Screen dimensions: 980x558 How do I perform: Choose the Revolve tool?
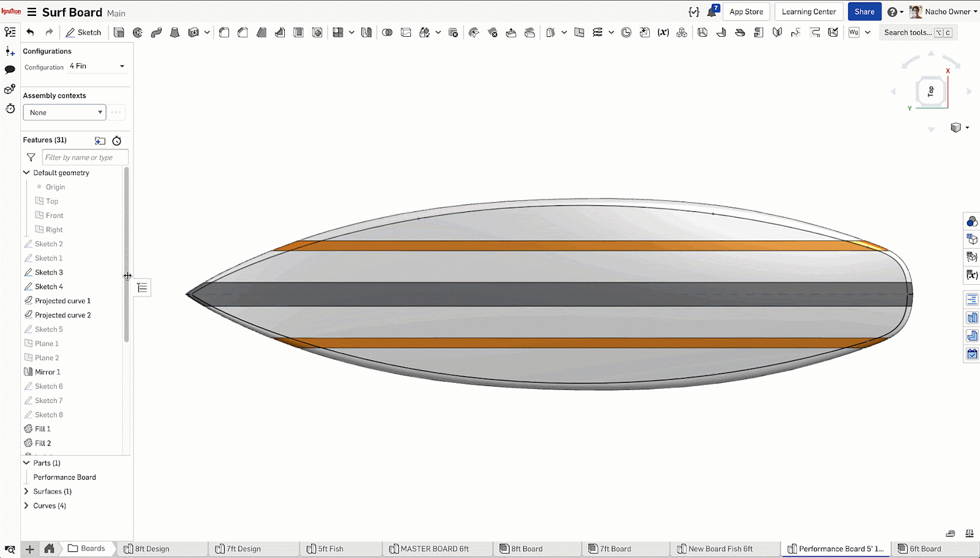tap(138, 32)
